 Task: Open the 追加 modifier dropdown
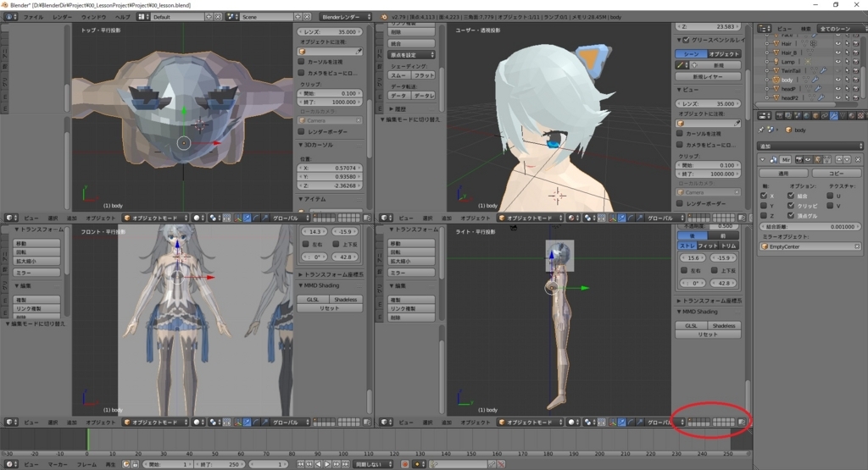click(x=810, y=147)
